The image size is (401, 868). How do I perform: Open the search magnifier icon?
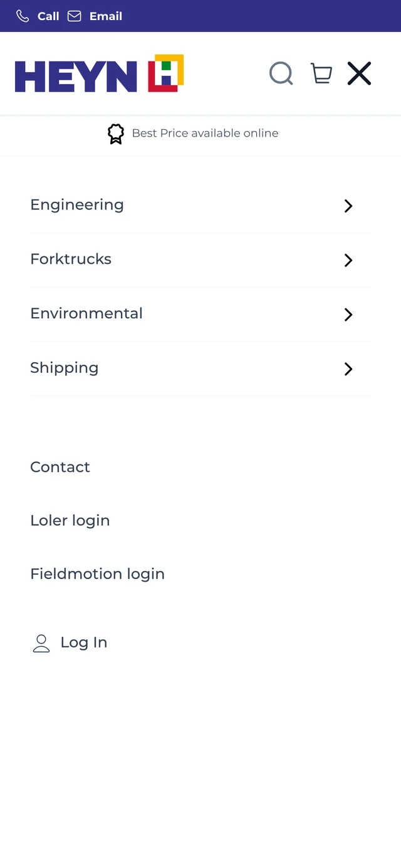click(281, 73)
